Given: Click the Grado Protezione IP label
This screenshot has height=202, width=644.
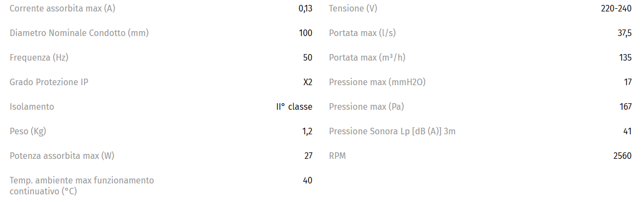Looking at the screenshot, I should coord(49,82).
